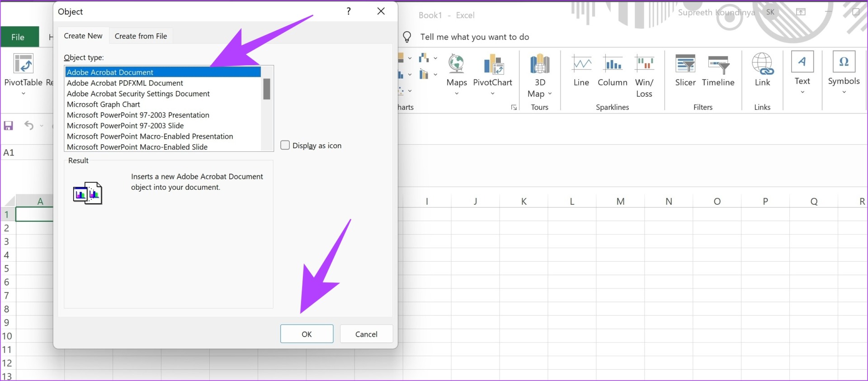The height and width of the screenshot is (381, 868).
Task: Select Microsoft Graph Chart object type
Action: click(163, 104)
